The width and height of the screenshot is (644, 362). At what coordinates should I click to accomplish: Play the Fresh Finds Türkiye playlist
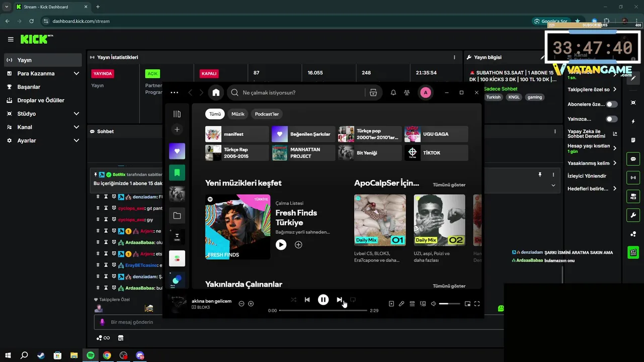click(281, 245)
